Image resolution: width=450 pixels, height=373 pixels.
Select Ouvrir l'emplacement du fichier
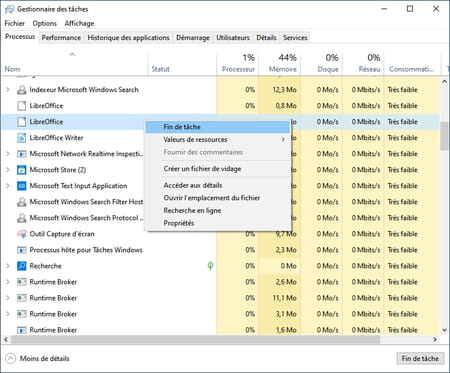pyautogui.click(x=212, y=198)
